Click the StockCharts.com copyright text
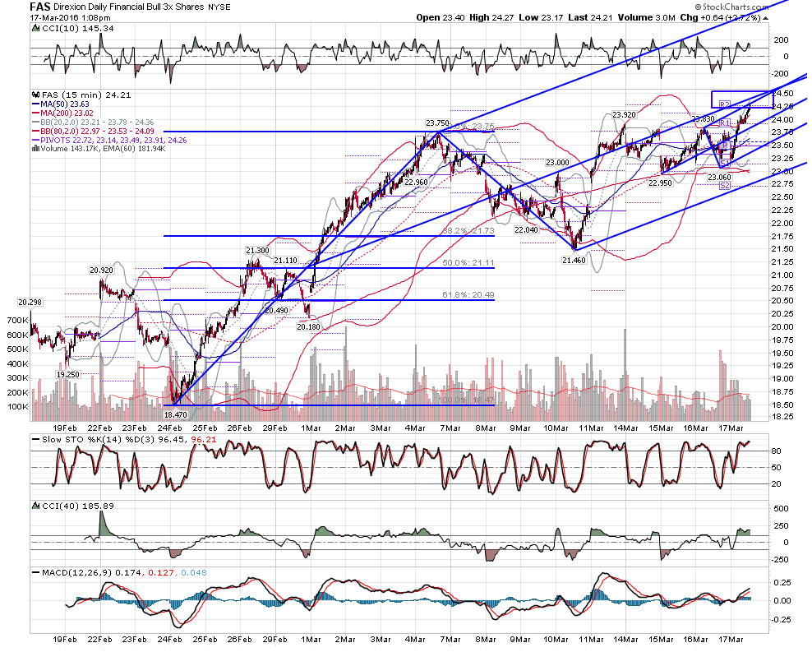812x652 pixels. click(x=731, y=7)
